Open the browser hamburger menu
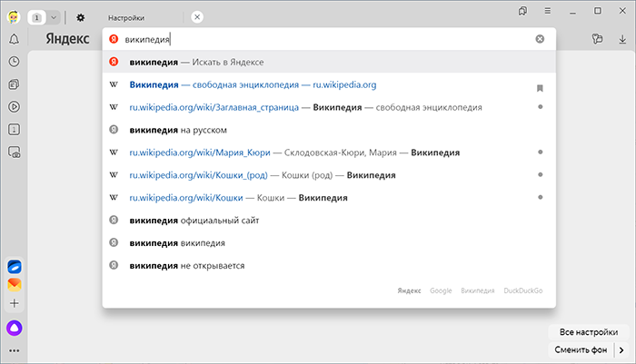Viewport: 636px width, 364px height. point(548,11)
